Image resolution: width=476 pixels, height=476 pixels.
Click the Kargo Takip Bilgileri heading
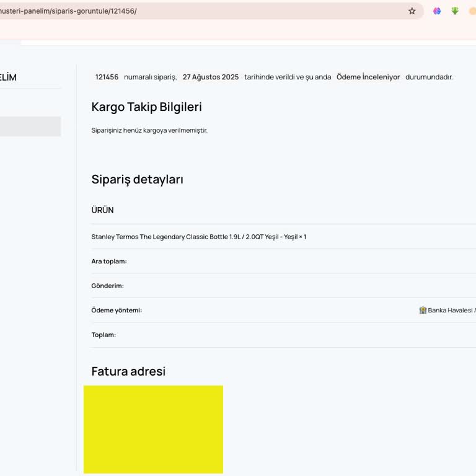click(x=147, y=107)
